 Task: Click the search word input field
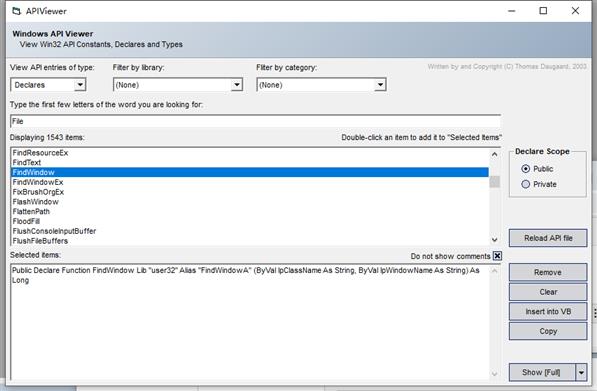tap(255, 121)
